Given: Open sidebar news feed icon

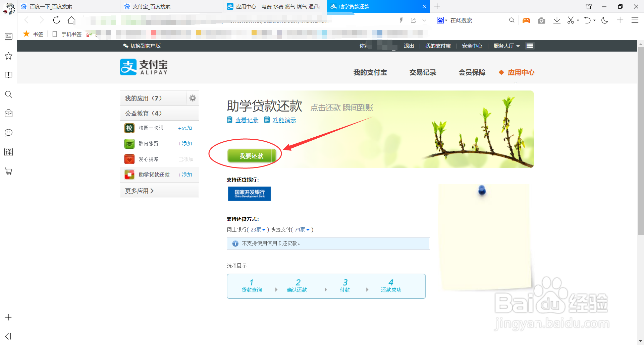Looking at the screenshot, I should 8,36.
